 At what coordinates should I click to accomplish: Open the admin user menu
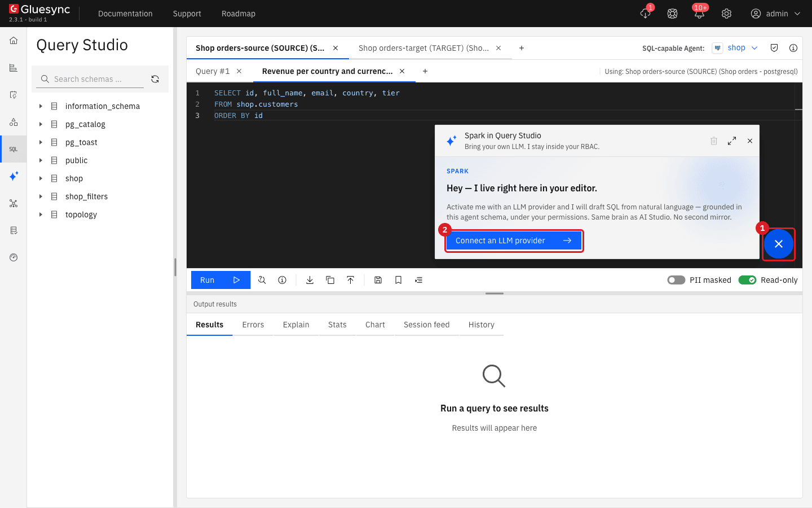(x=775, y=14)
